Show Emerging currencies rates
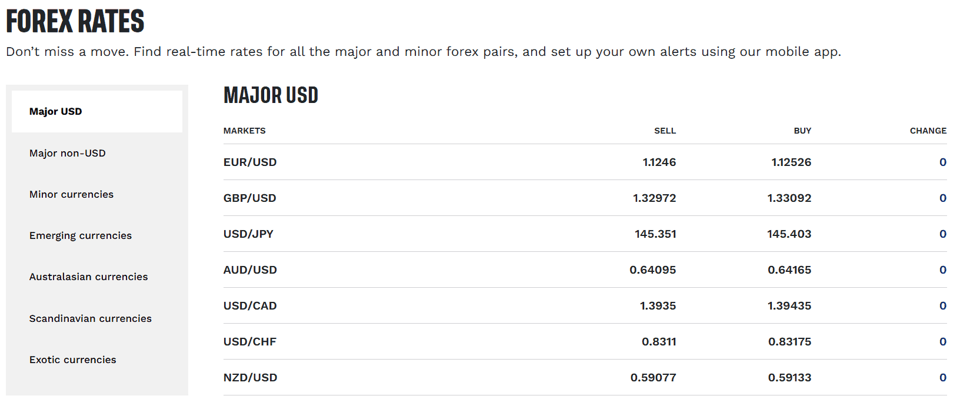Image resolution: width=980 pixels, height=399 pixels. pos(81,235)
